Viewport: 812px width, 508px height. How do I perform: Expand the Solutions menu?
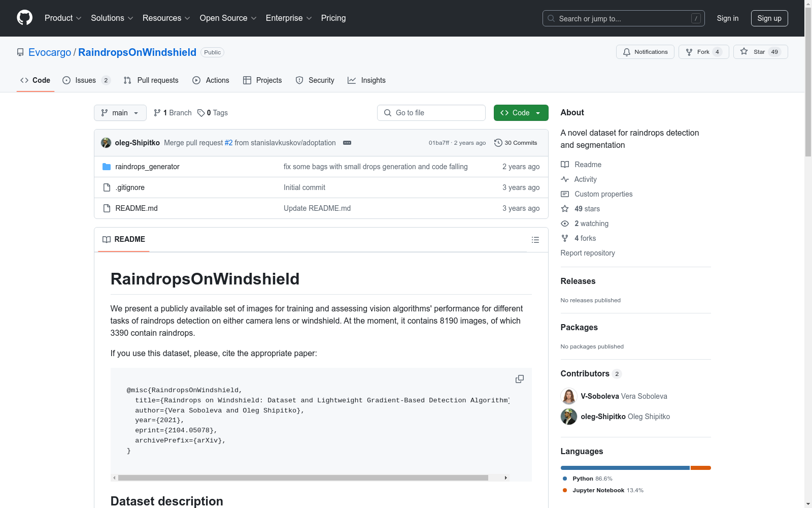pyautogui.click(x=112, y=18)
